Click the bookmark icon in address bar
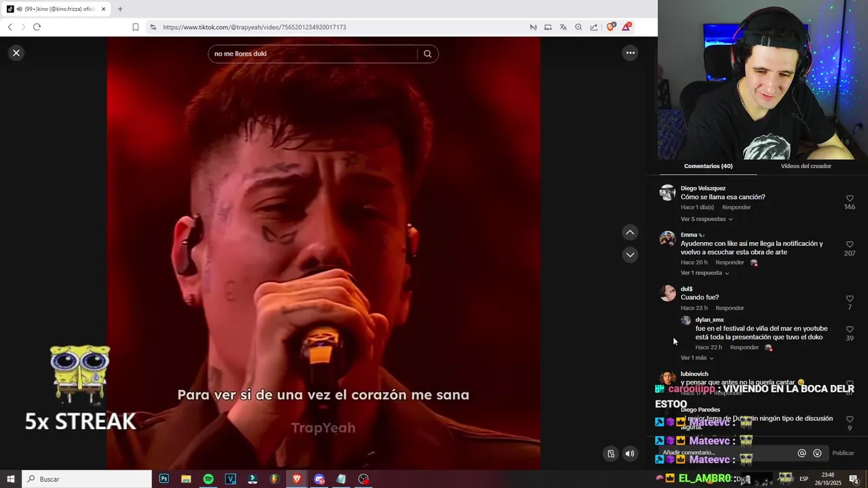Viewport: 868px width, 488px height. (x=136, y=27)
